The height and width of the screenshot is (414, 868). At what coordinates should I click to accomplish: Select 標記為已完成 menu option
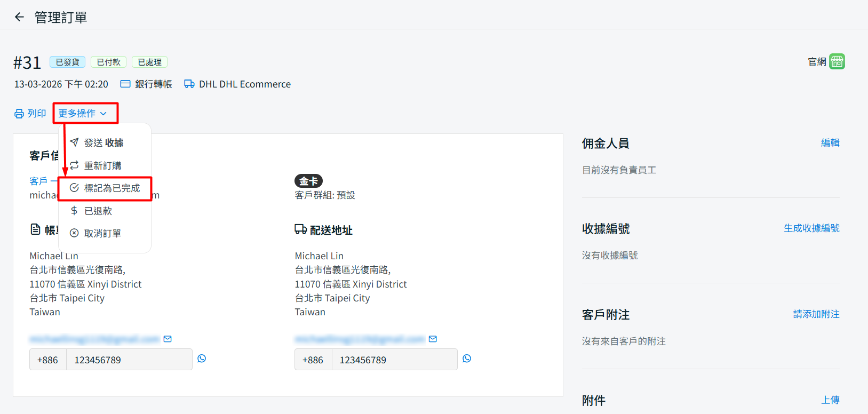[x=112, y=188]
